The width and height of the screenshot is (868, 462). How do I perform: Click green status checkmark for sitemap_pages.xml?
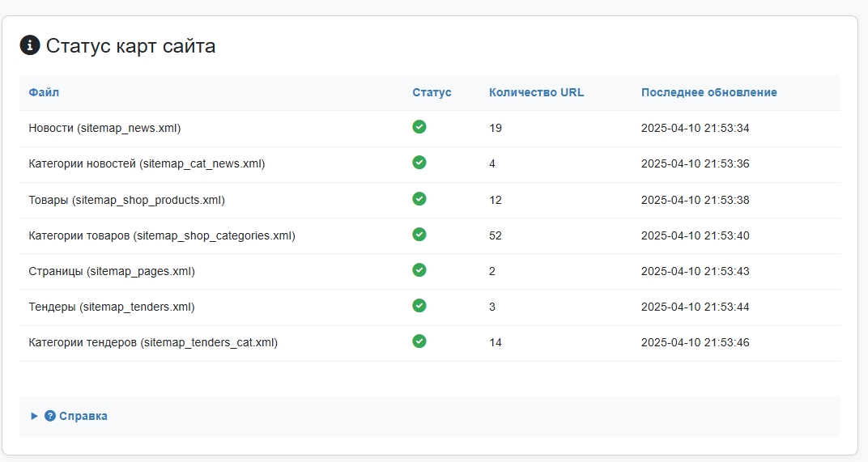[419, 270]
